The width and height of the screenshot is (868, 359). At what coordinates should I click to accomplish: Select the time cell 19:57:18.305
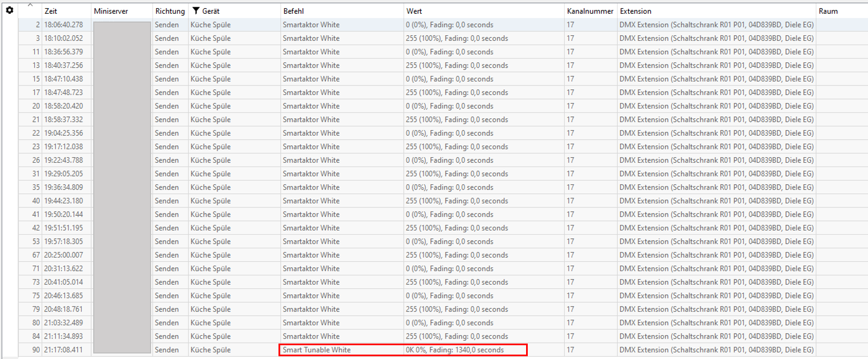click(x=63, y=242)
